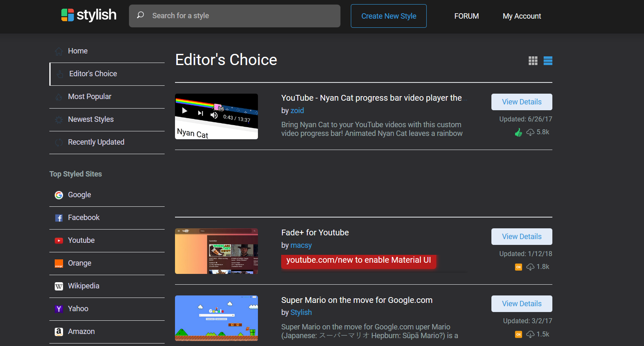
Task: View Details for Super Mario style
Action: point(522,304)
